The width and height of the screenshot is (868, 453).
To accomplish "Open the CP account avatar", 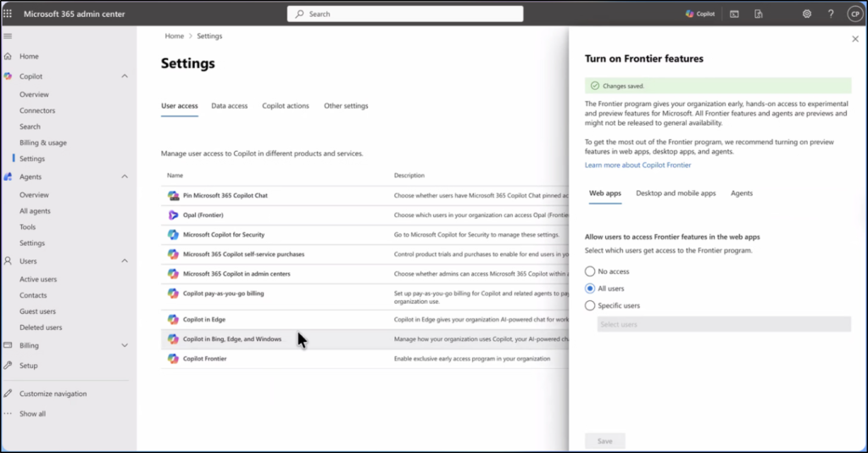I will (x=854, y=14).
